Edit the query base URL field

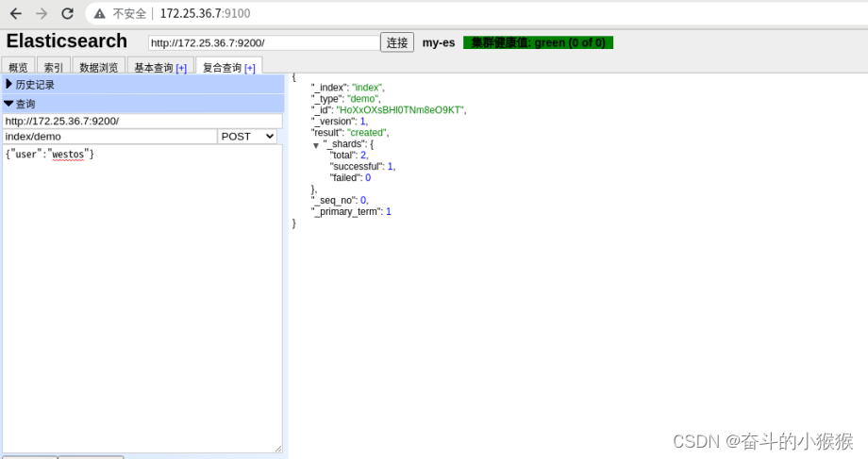142,121
